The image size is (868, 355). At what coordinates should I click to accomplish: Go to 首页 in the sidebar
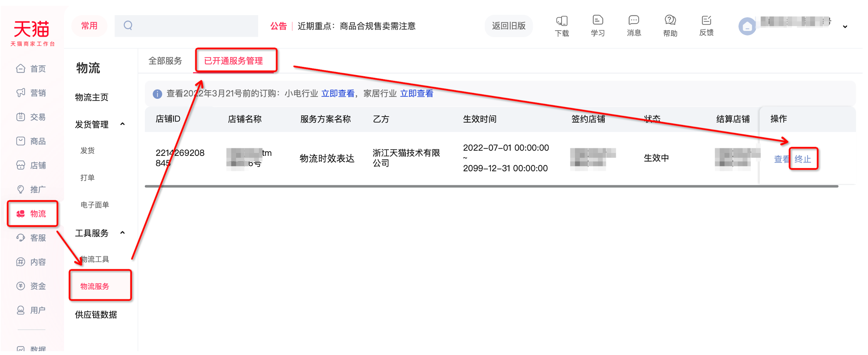pos(31,69)
